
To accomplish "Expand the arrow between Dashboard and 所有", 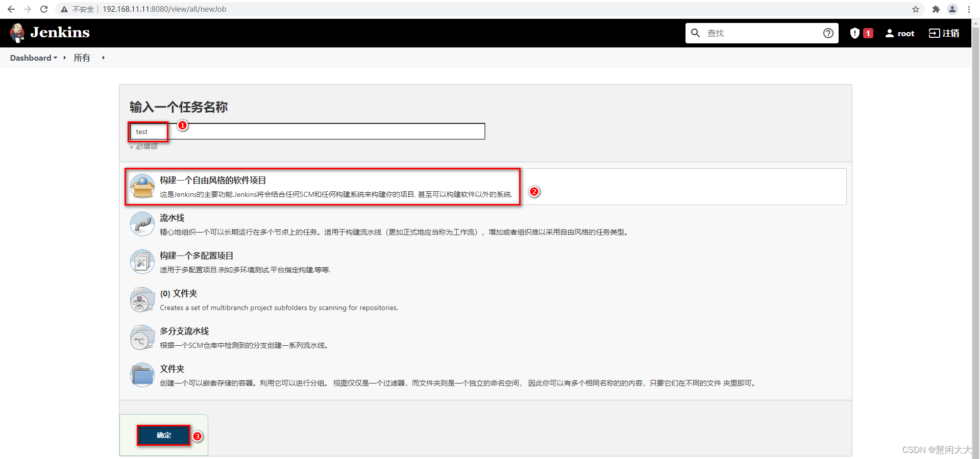I will point(65,58).
